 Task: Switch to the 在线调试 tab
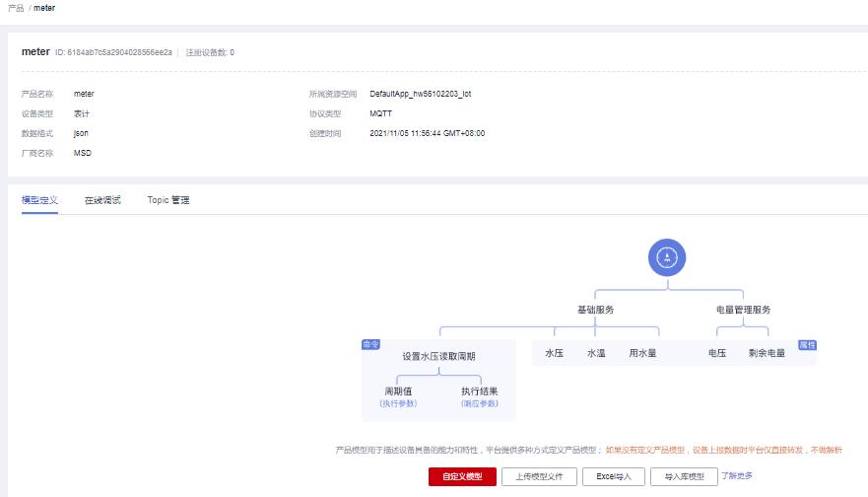102,200
